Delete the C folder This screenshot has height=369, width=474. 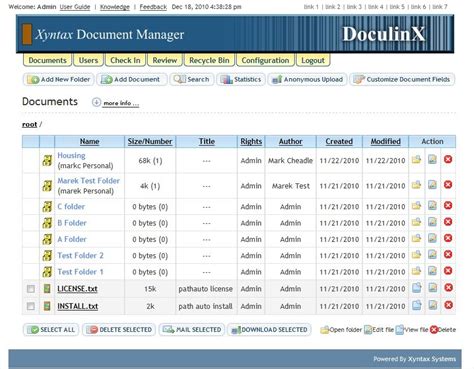pyautogui.click(x=448, y=206)
